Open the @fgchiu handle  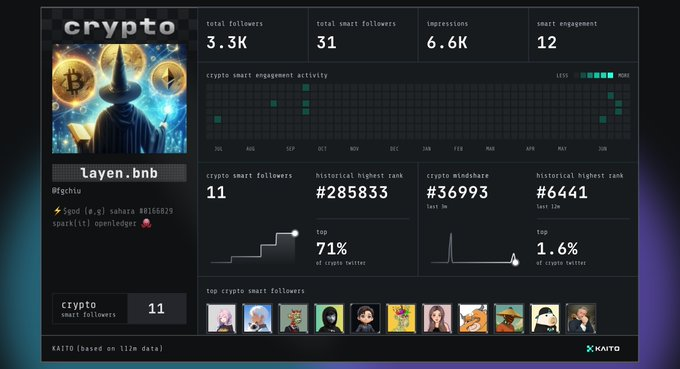pos(66,190)
